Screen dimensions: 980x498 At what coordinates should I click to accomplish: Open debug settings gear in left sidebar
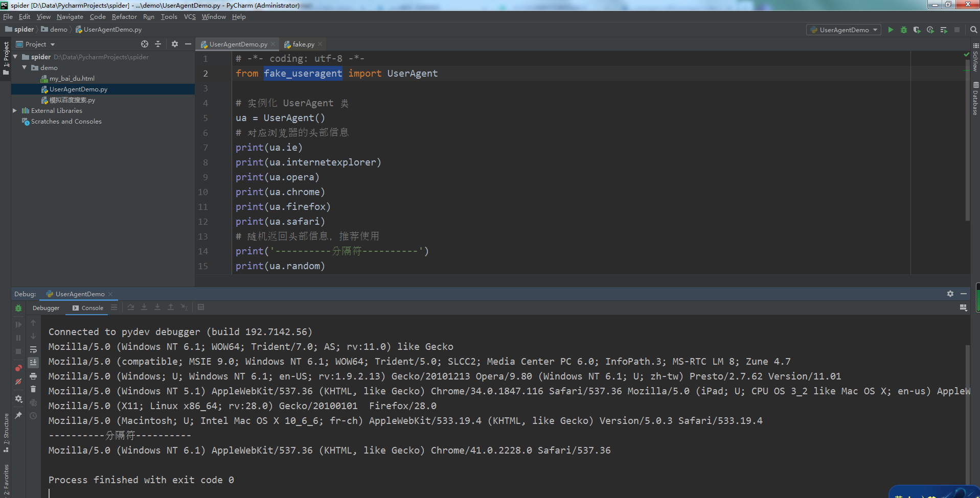[x=18, y=398]
